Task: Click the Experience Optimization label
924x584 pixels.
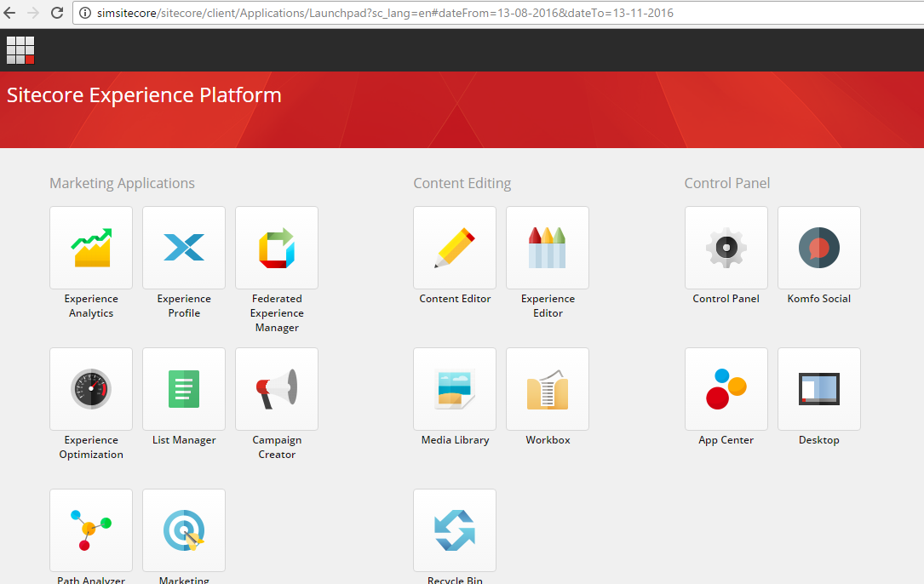Action: click(x=91, y=447)
